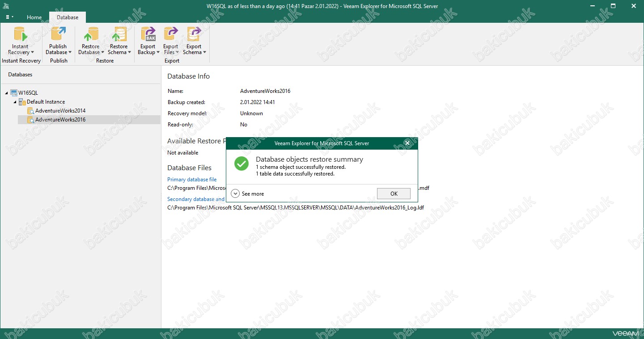Image resolution: width=644 pixels, height=339 pixels.
Task: Open the Export Schema dropdown arrow
Action: pos(204,53)
